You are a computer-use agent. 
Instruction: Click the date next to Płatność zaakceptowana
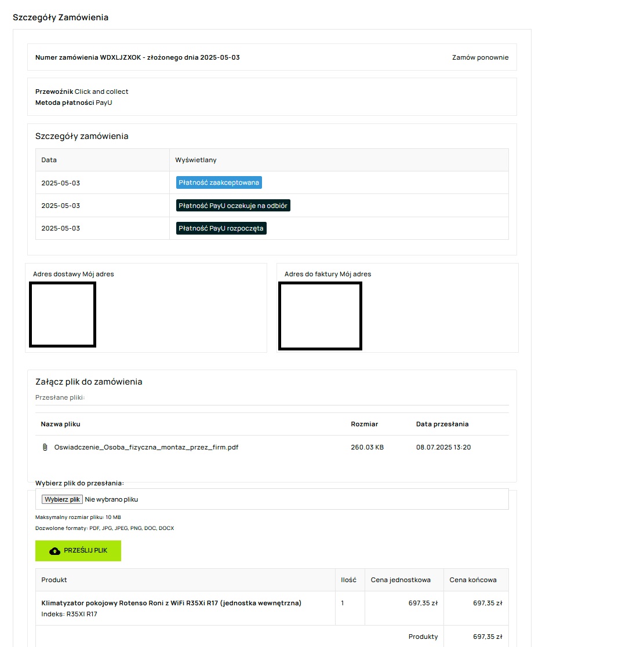click(x=61, y=183)
